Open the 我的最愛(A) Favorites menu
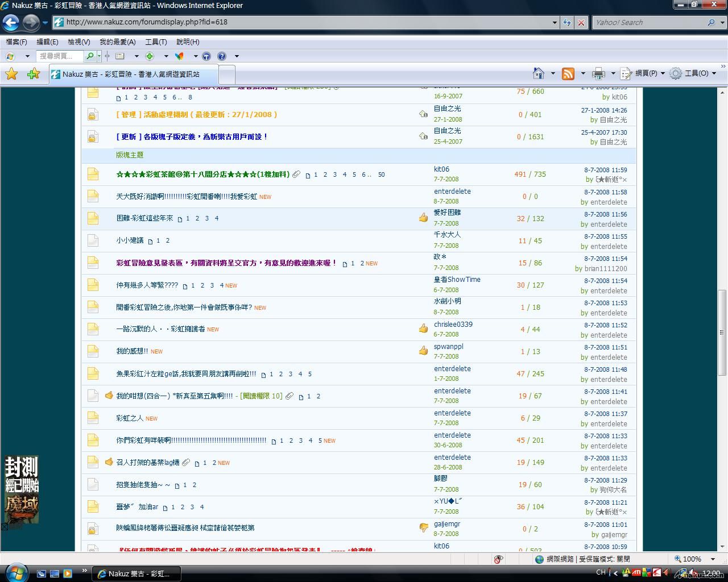Image resolution: width=728 pixels, height=582 pixels. pyautogui.click(x=117, y=42)
